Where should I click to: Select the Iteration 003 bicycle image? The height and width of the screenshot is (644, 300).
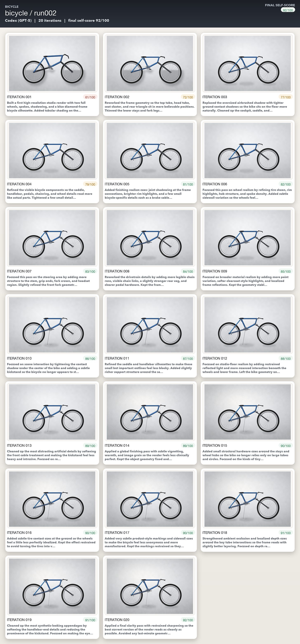point(247,63)
